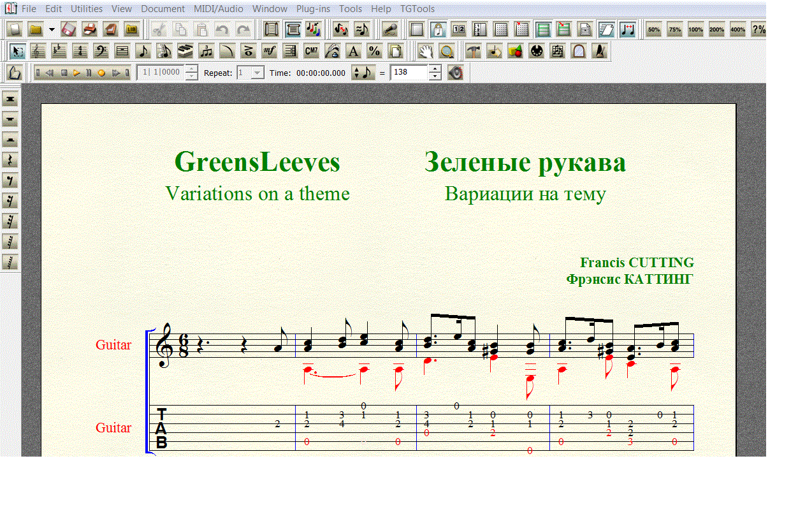Decrease tempo with the down stepper arrow
The height and width of the screenshot is (521, 812).
[435, 77]
